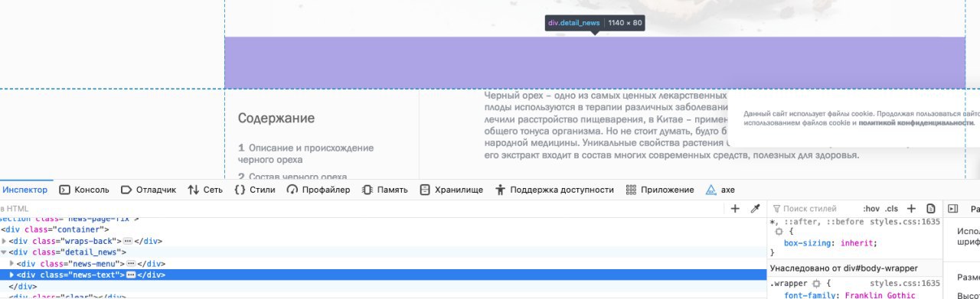This screenshot has width=980, height=299.
Task: Click the axe triangle logo icon
Action: (x=710, y=190)
